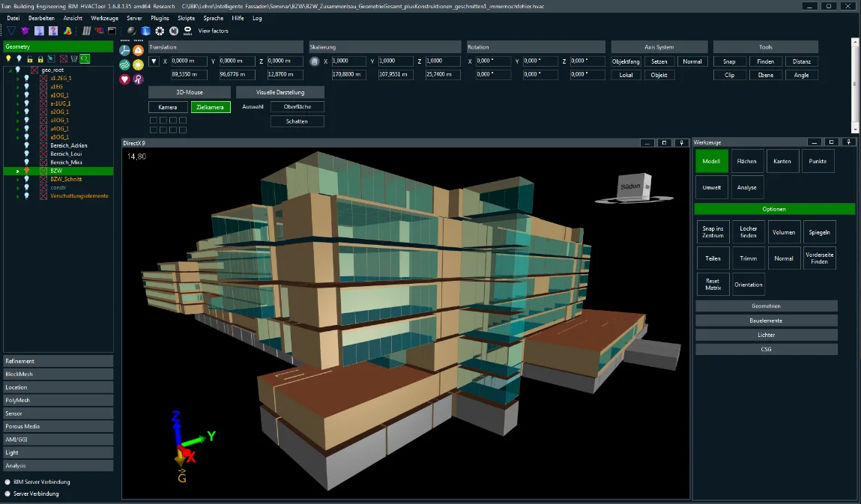Viewport: 861px width, 504px height.
Task: Toggle visibility bulb of Verschattungselemente
Action: [x=26, y=196]
